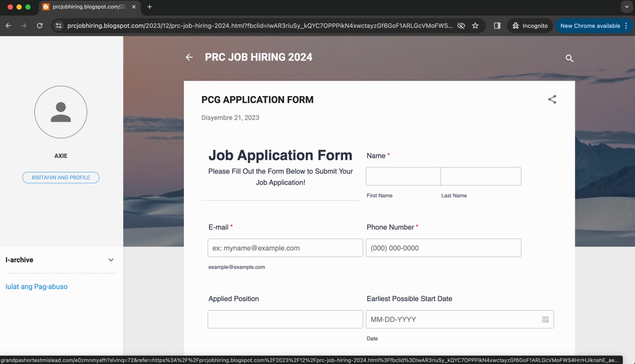The width and height of the screenshot is (635, 364).
Task: Switch to the prcjobhiring.blogspot.com tab
Action: pos(89,7)
